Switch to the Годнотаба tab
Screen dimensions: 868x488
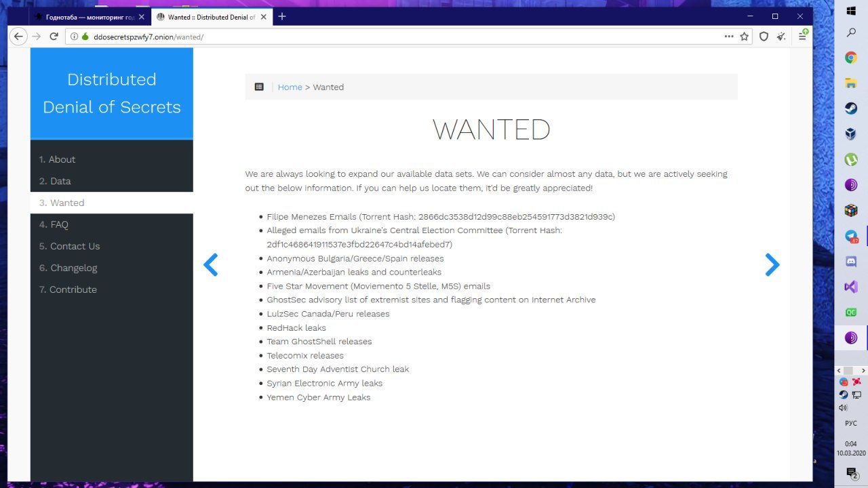pos(89,17)
